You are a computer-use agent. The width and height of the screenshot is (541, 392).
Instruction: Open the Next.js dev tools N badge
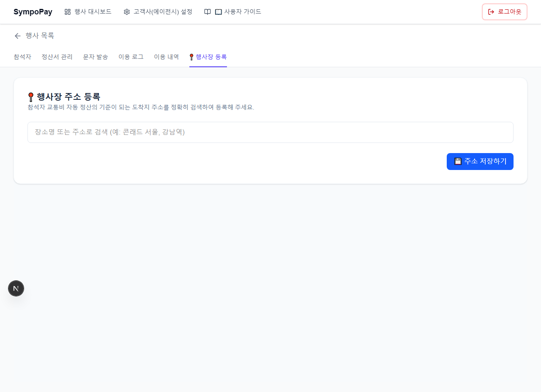[x=16, y=288]
